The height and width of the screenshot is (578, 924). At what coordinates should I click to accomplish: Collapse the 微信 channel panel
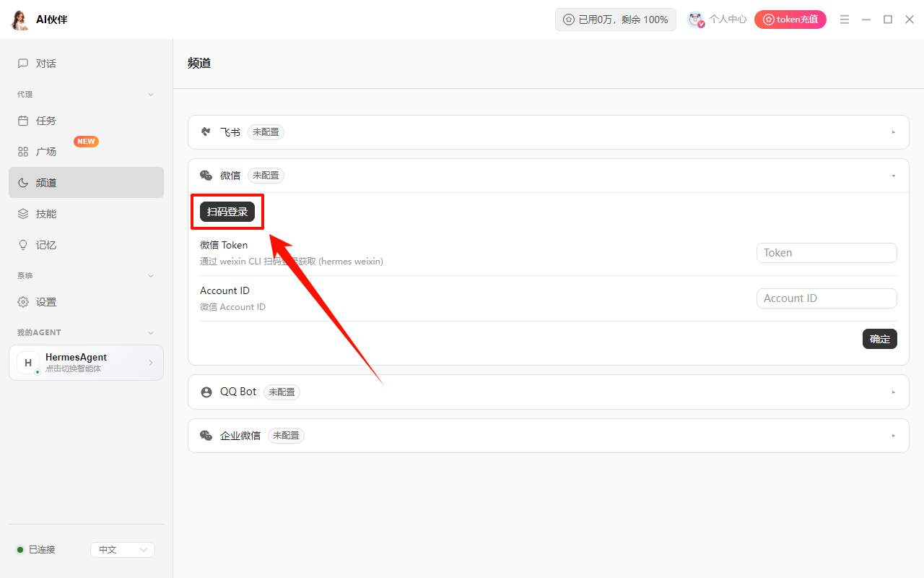(x=894, y=176)
